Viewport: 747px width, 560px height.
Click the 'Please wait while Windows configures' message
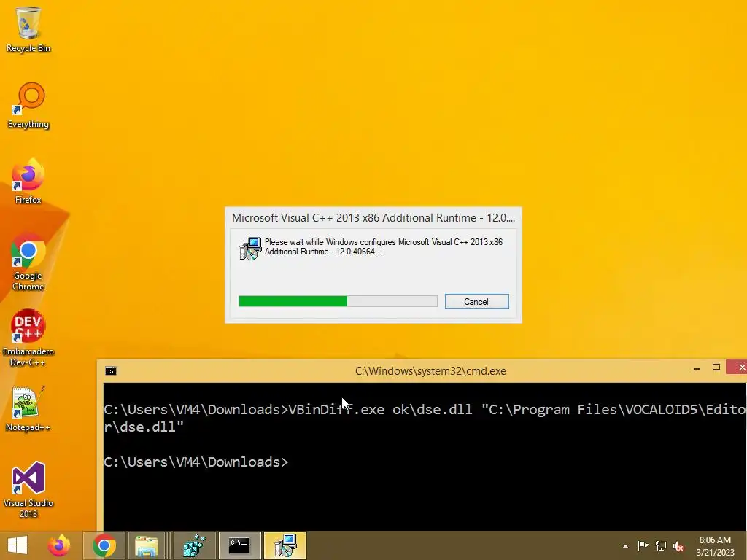coord(384,246)
